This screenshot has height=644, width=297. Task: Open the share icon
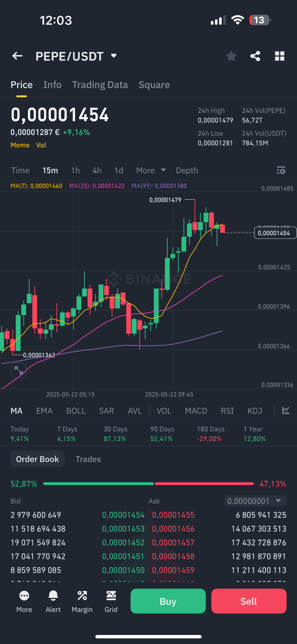tap(255, 56)
